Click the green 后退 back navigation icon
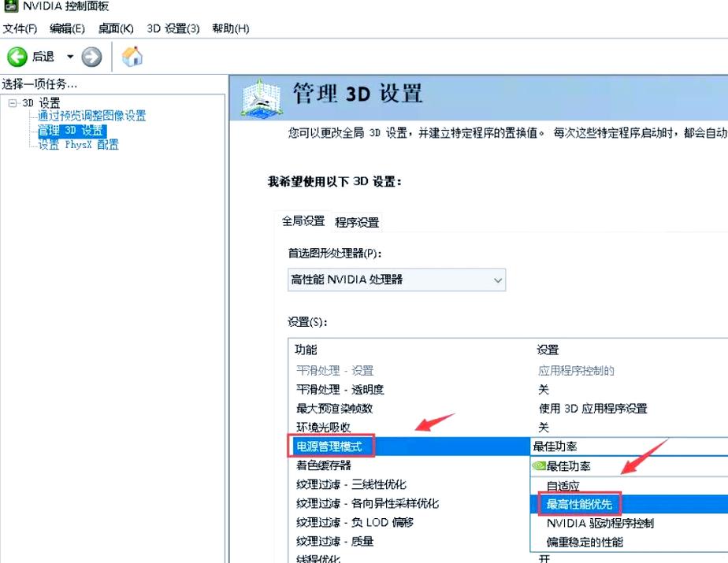728x563 pixels. pos(17,56)
